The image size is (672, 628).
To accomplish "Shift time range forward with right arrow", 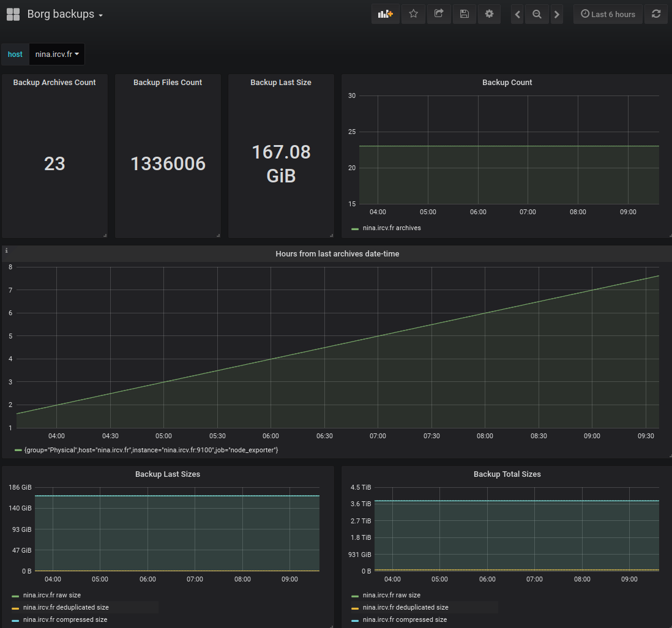I will click(556, 14).
